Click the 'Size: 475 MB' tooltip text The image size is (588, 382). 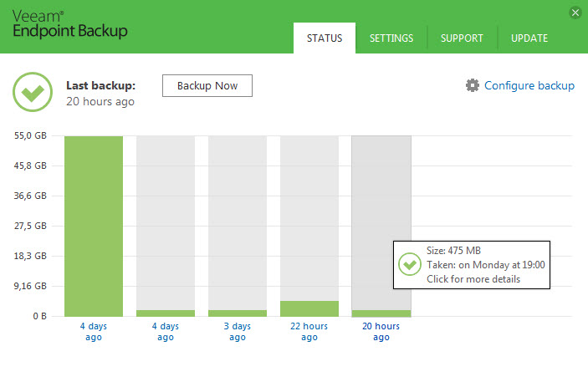(x=453, y=251)
